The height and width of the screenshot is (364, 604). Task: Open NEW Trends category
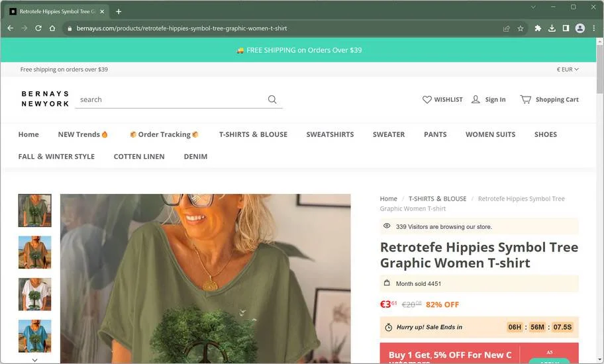[83, 134]
